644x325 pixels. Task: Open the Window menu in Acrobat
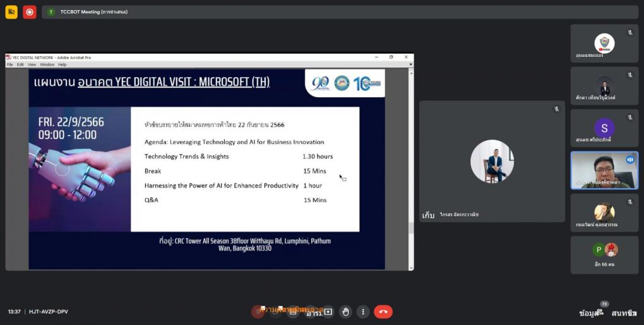click(x=47, y=64)
